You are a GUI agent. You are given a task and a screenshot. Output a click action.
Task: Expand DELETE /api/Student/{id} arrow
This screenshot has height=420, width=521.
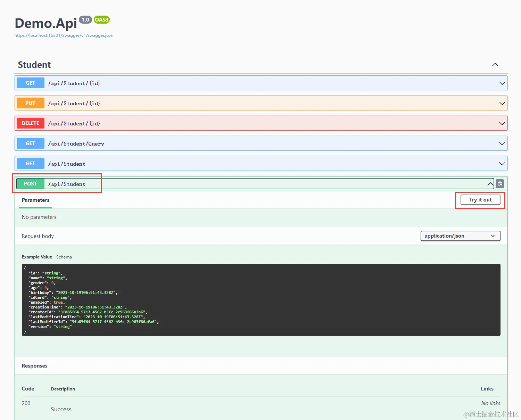click(x=502, y=124)
